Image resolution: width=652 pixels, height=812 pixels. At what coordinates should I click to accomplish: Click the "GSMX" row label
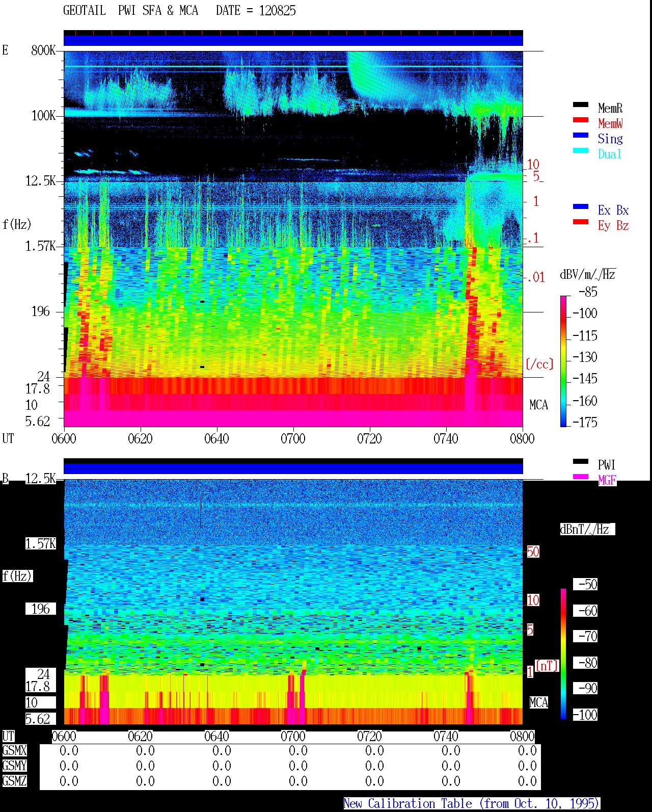(x=14, y=751)
